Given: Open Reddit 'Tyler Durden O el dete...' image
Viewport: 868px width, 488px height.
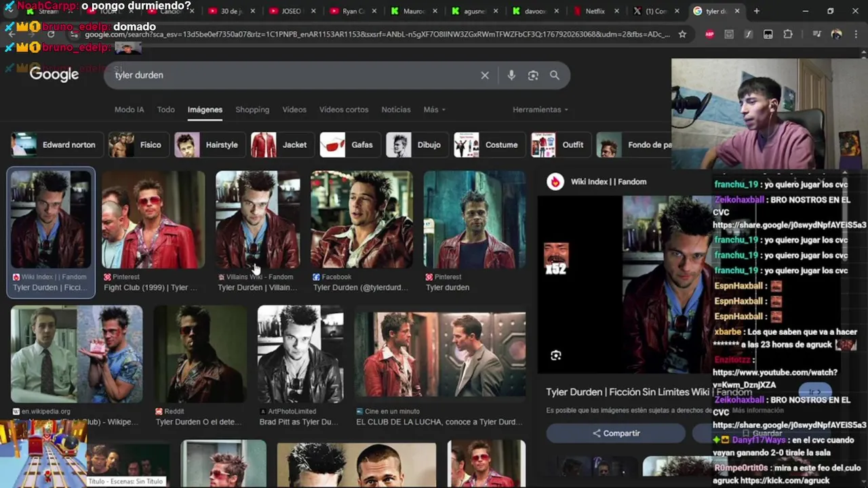Looking at the screenshot, I should 200,354.
